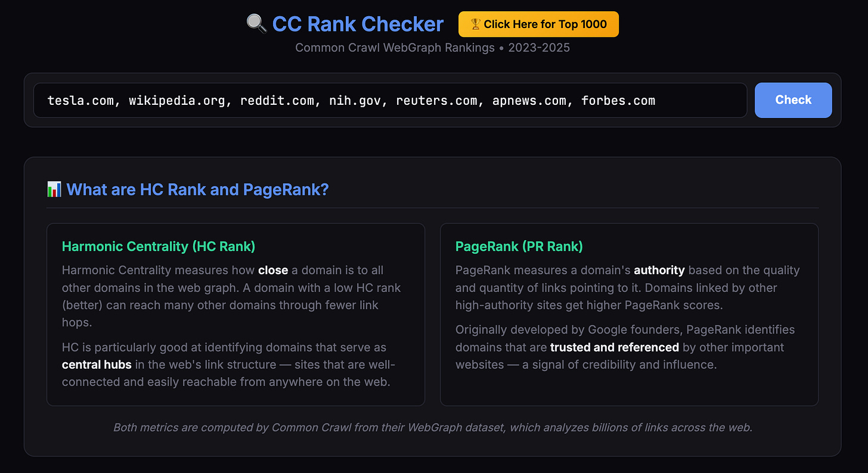Open the Click Here for Top 1000 page
This screenshot has height=473, width=868.
tap(538, 24)
